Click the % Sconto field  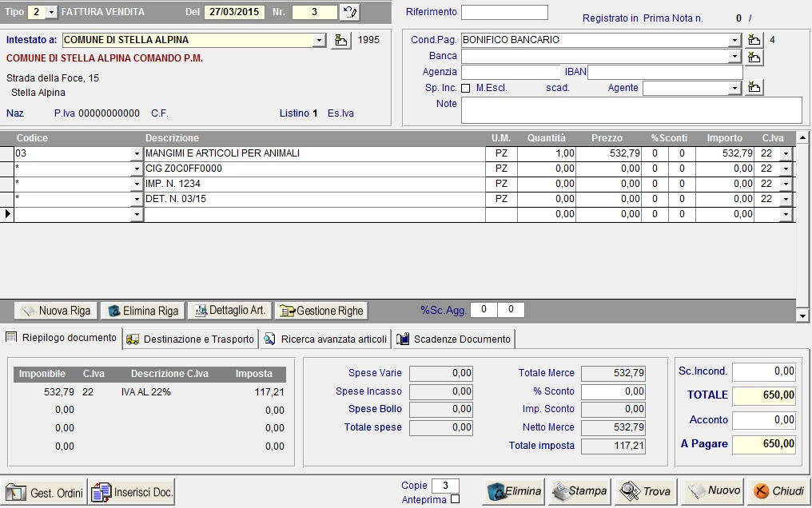(613, 391)
